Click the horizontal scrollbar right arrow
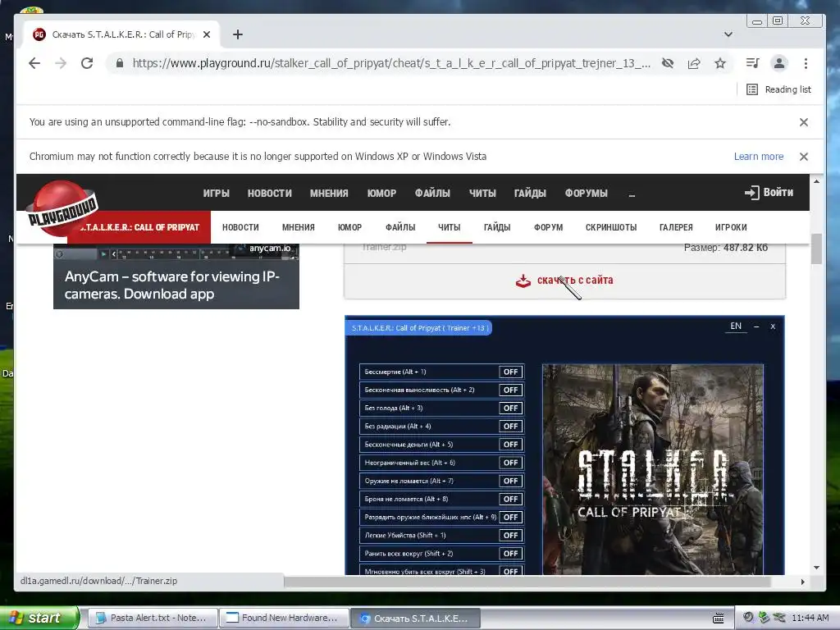 pyautogui.click(x=802, y=582)
